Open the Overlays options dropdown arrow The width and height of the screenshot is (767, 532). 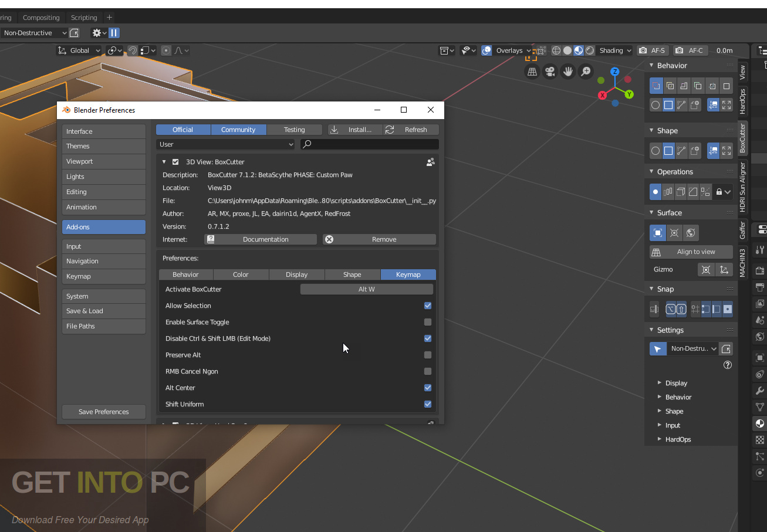click(x=528, y=50)
